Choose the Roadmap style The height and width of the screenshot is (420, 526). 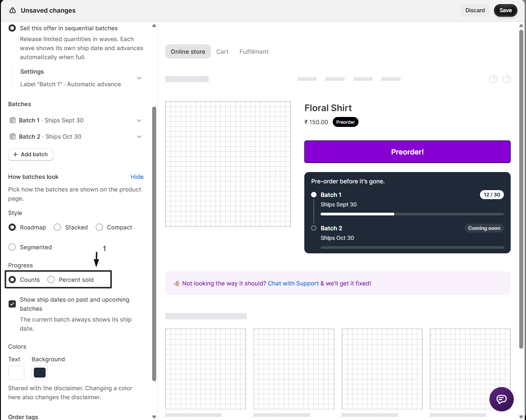coord(12,228)
